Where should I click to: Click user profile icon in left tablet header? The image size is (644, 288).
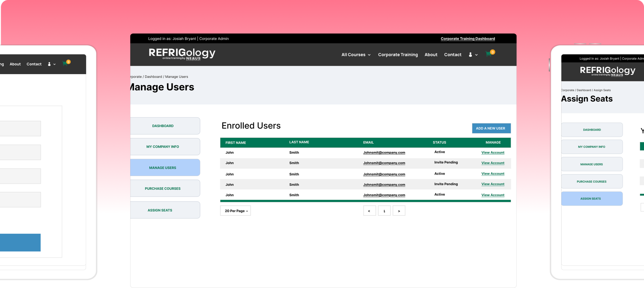click(x=49, y=64)
